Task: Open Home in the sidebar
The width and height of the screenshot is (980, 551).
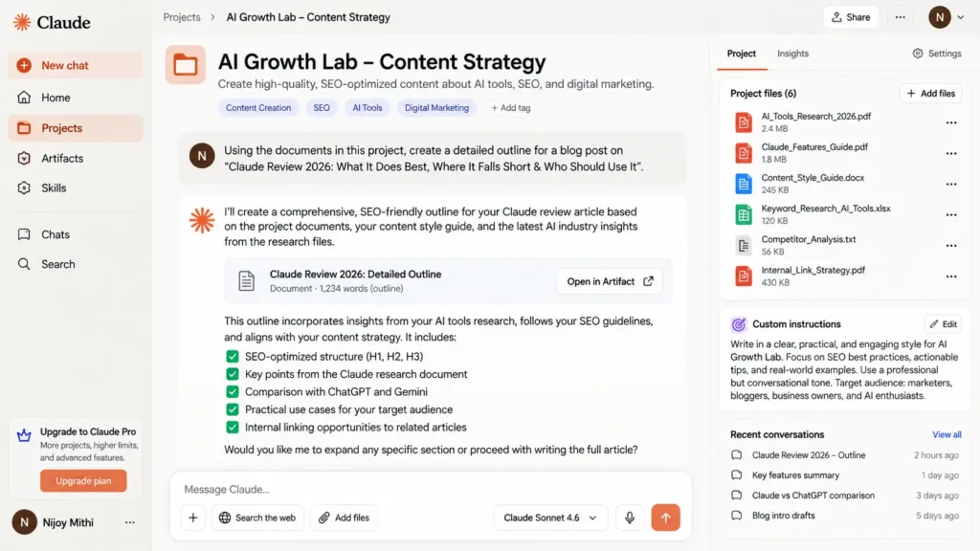Action: [75, 98]
